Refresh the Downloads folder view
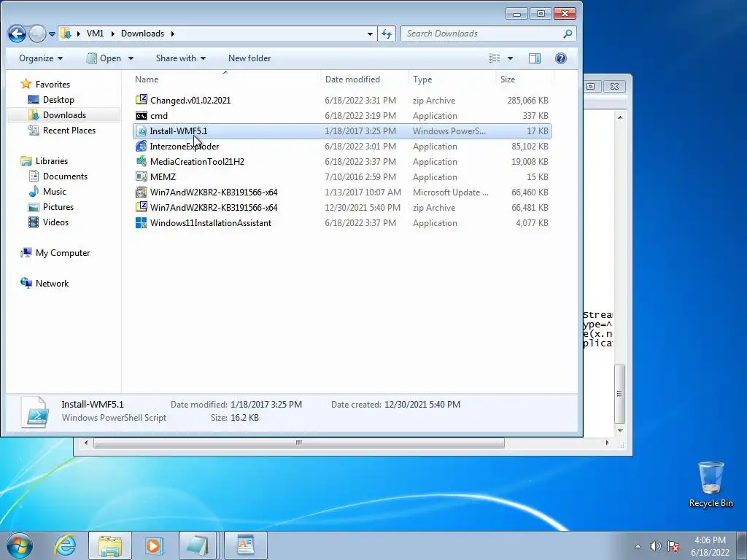The image size is (747, 560). tap(387, 34)
